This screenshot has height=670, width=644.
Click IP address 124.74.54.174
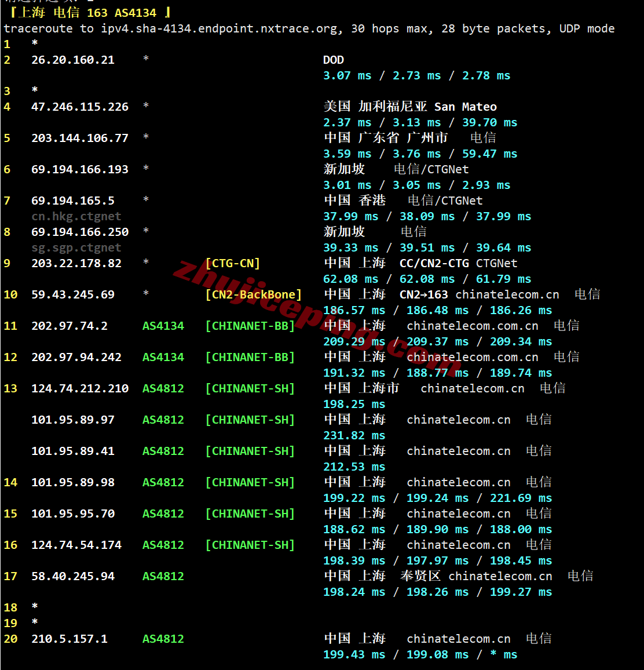click(x=76, y=545)
